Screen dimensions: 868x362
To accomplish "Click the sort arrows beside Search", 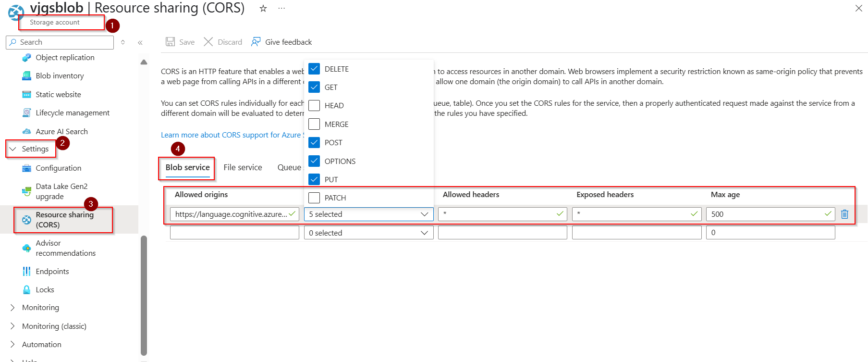I will coord(123,42).
